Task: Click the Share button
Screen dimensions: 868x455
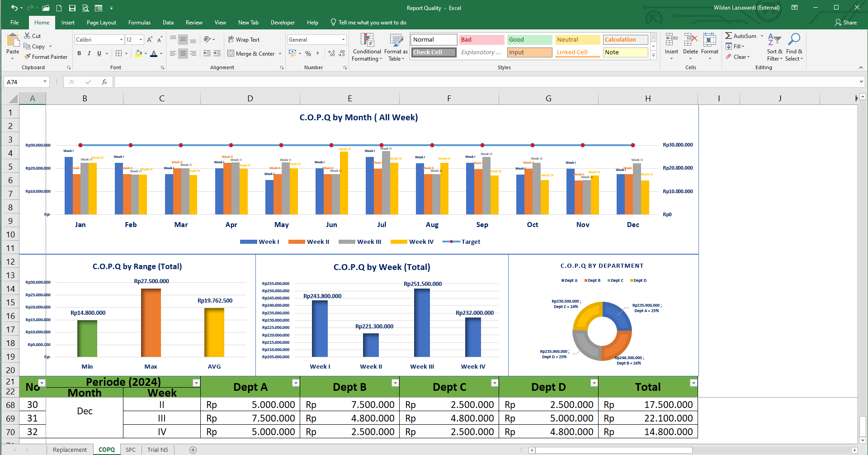Action: [846, 23]
